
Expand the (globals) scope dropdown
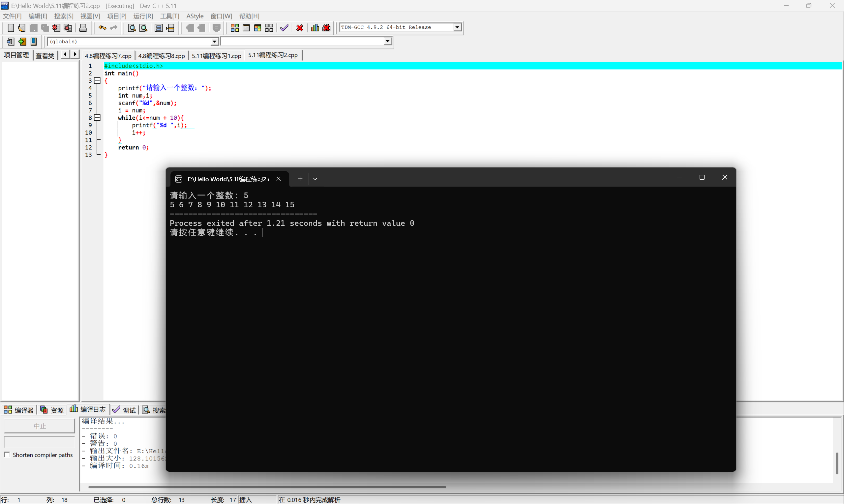coord(214,42)
